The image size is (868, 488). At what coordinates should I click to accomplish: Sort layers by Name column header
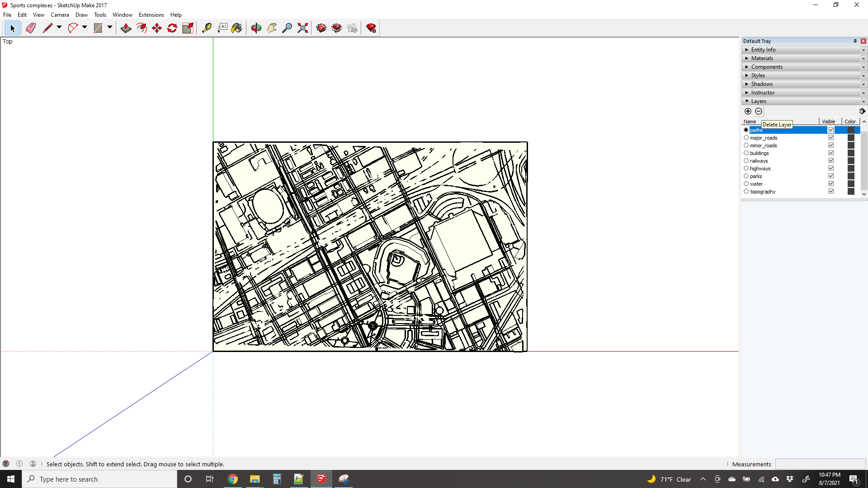click(780, 122)
